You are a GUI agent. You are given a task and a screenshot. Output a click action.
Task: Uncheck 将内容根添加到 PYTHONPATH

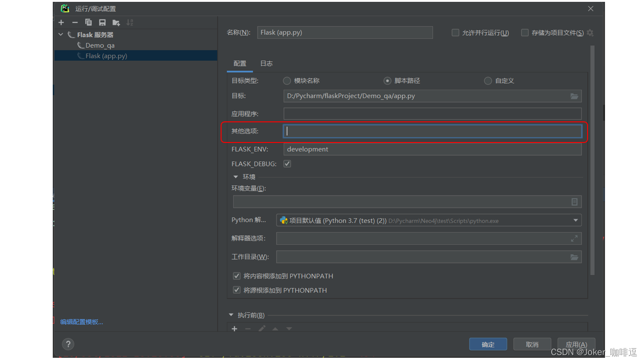click(237, 276)
